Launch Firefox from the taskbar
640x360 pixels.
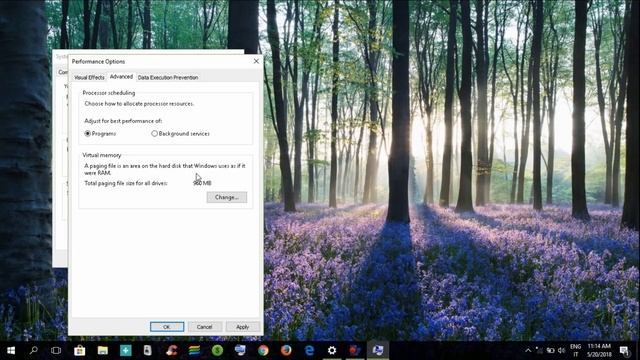pos(286,350)
